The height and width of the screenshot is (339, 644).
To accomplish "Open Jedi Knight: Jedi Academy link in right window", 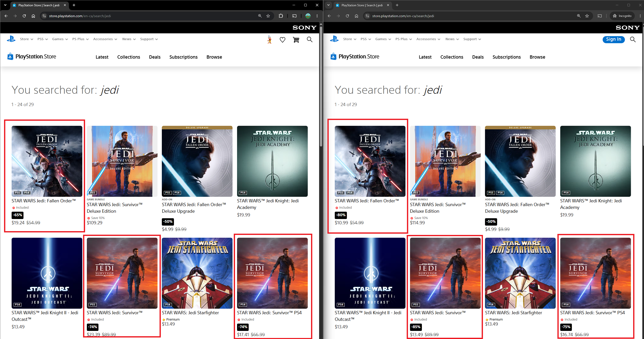I will click(x=591, y=204).
